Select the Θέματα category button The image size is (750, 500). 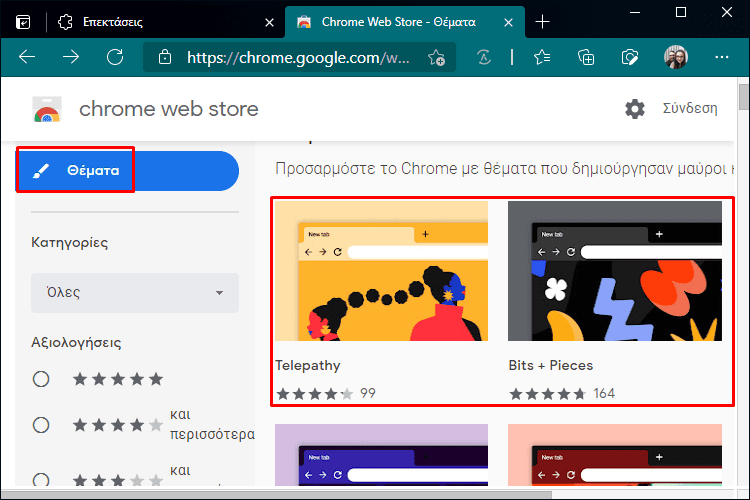[128, 171]
